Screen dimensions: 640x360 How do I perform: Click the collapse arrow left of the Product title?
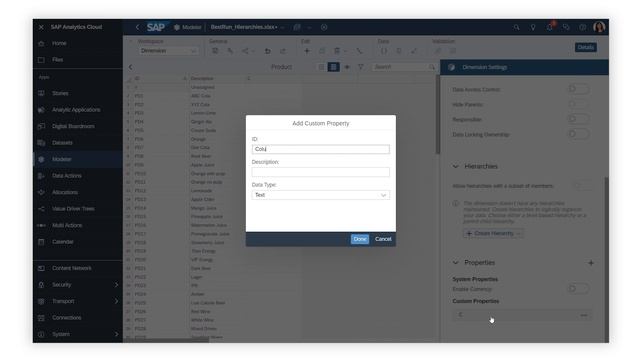(131, 67)
